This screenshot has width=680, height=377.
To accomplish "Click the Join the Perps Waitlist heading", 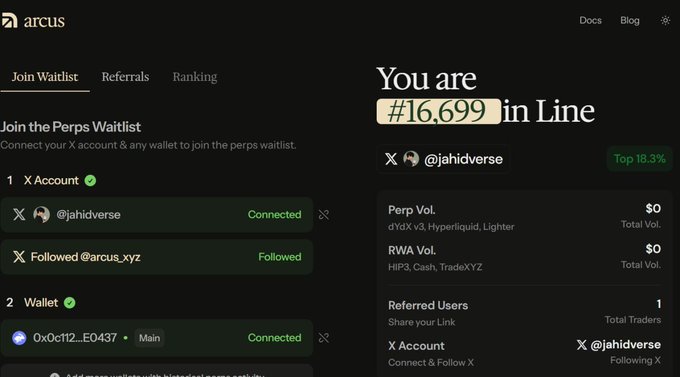I will [x=71, y=127].
